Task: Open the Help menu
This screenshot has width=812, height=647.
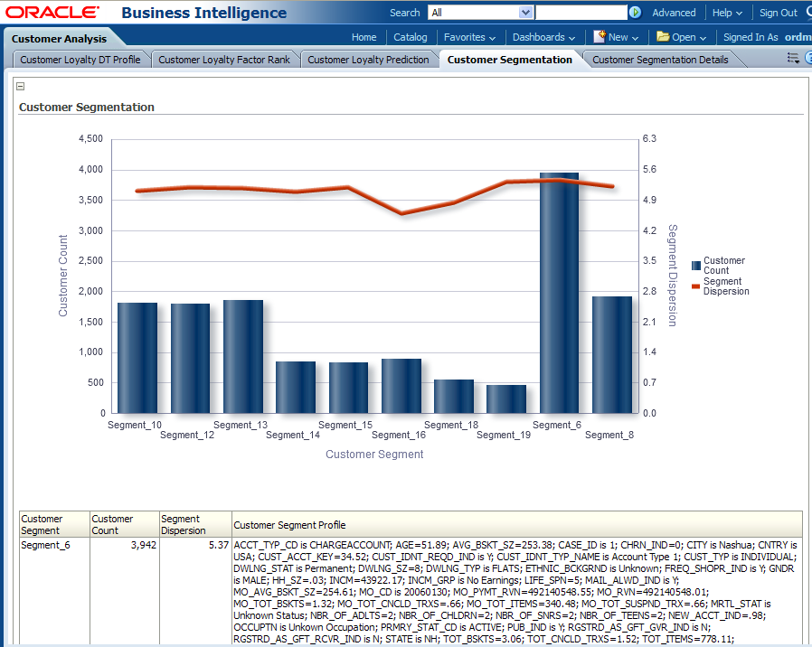Action: pyautogui.click(x=727, y=13)
